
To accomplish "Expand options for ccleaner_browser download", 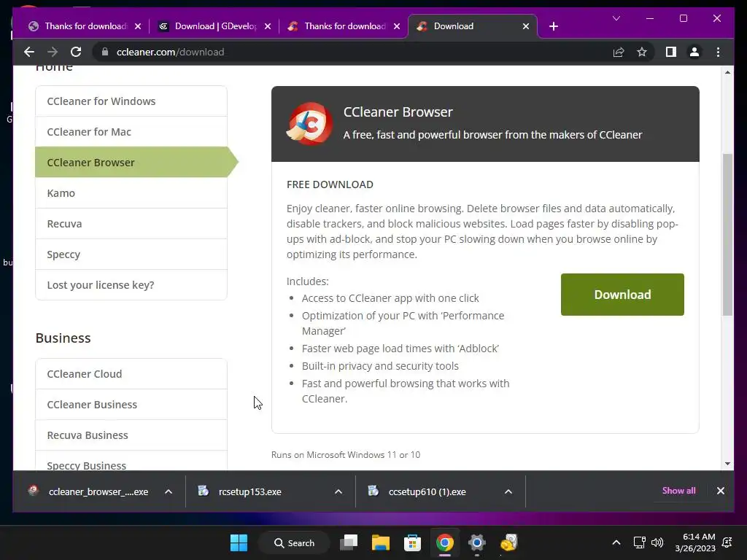I will pos(169,491).
